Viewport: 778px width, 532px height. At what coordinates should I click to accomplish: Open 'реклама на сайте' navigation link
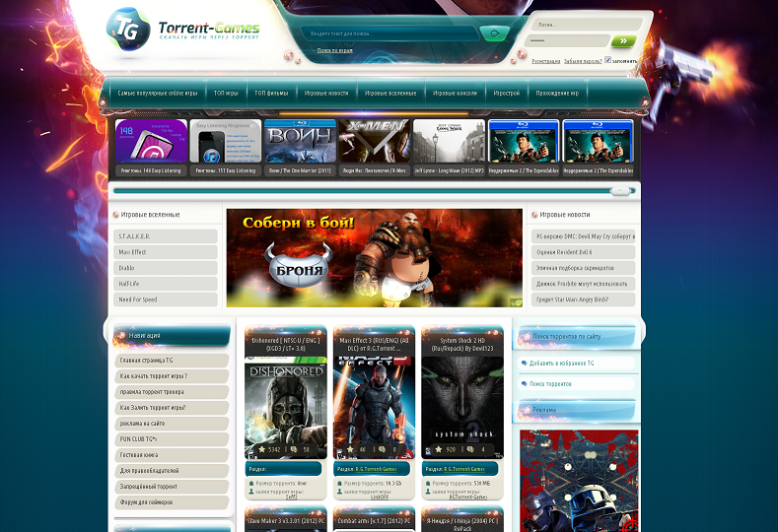[x=172, y=424]
